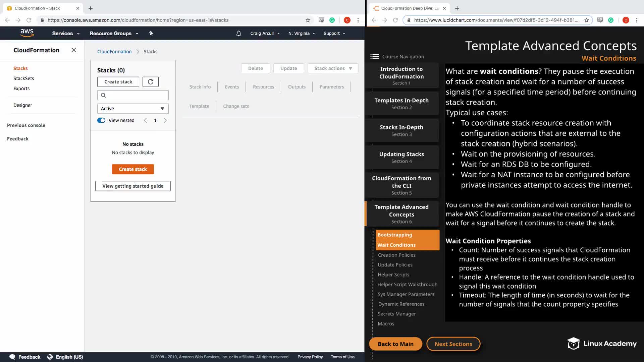Refresh the stacks list with reload icon
Viewport: 644px width, 362px height.
(150, 82)
